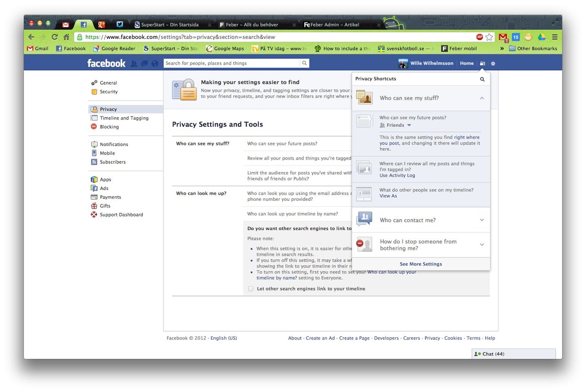Click the search magnifier button
The height and width of the screenshot is (392, 586).
coord(304,63)
